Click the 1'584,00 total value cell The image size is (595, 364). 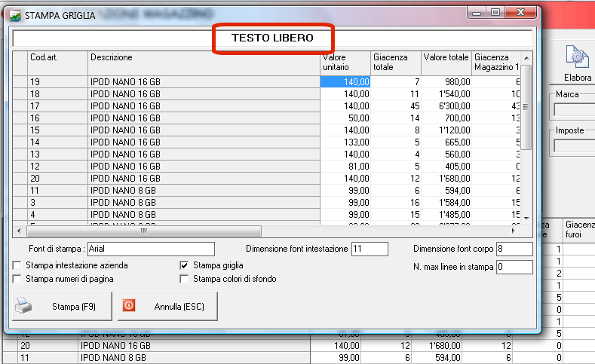(446, 203)
